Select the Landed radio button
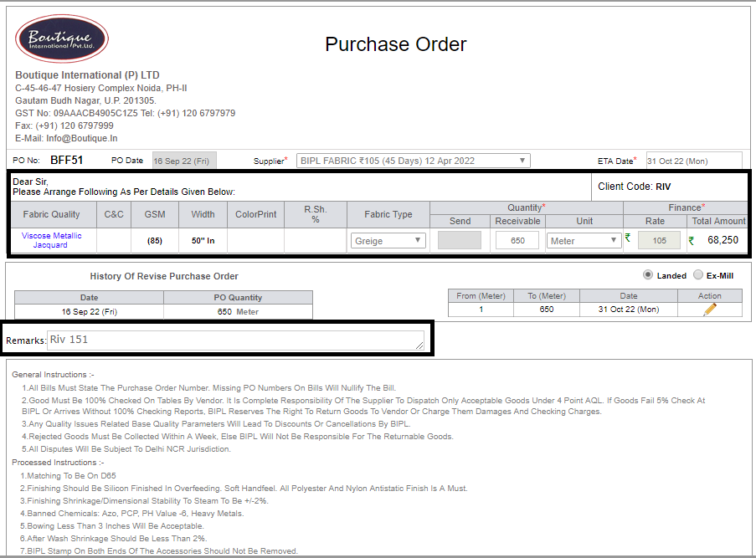This screenshot has height=558, width=756. 648,274
